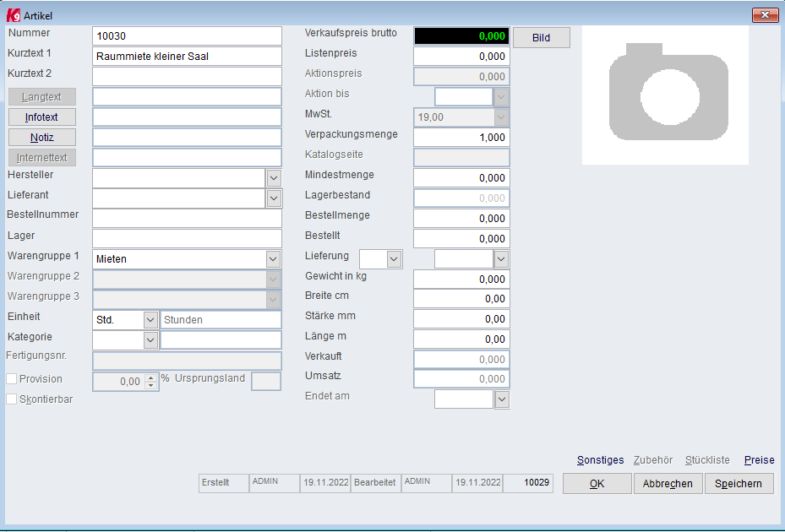785x532 pixels.
Task: Click the Bild button
Action: 541,37
